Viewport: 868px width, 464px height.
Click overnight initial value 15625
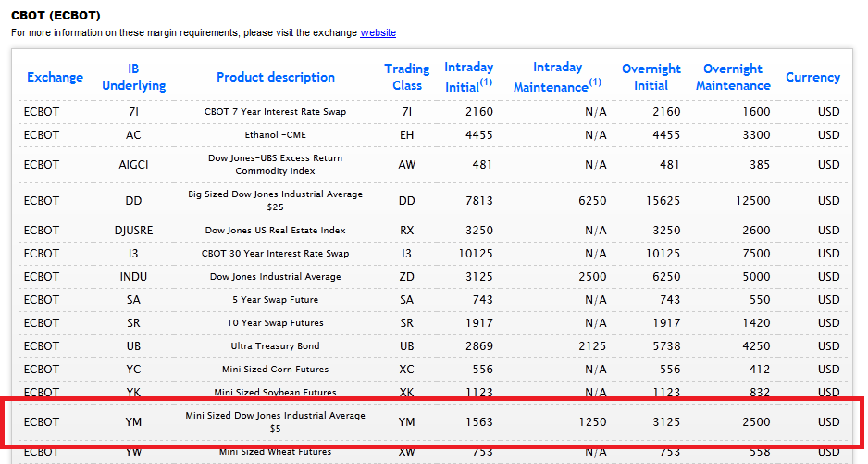663,201
